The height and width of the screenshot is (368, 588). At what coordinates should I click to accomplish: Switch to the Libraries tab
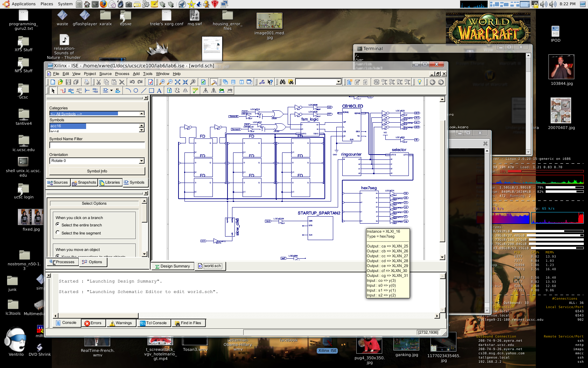110,183
